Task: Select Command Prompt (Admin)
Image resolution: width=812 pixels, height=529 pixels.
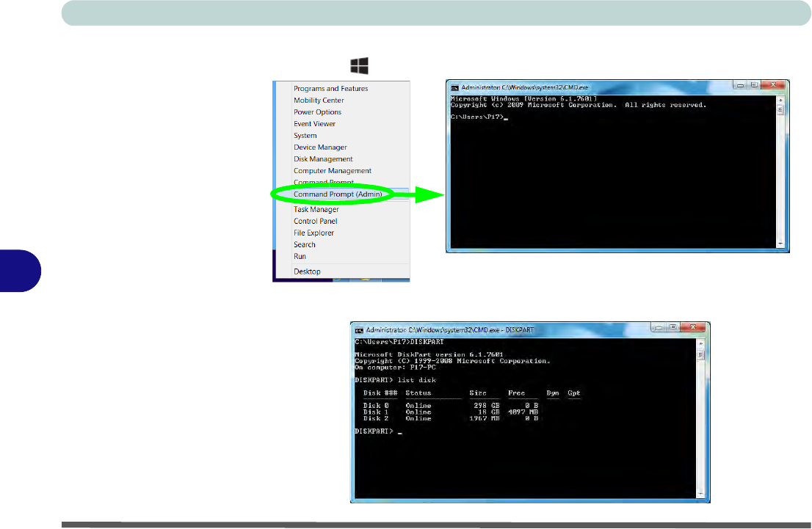Action: [338, 194]
